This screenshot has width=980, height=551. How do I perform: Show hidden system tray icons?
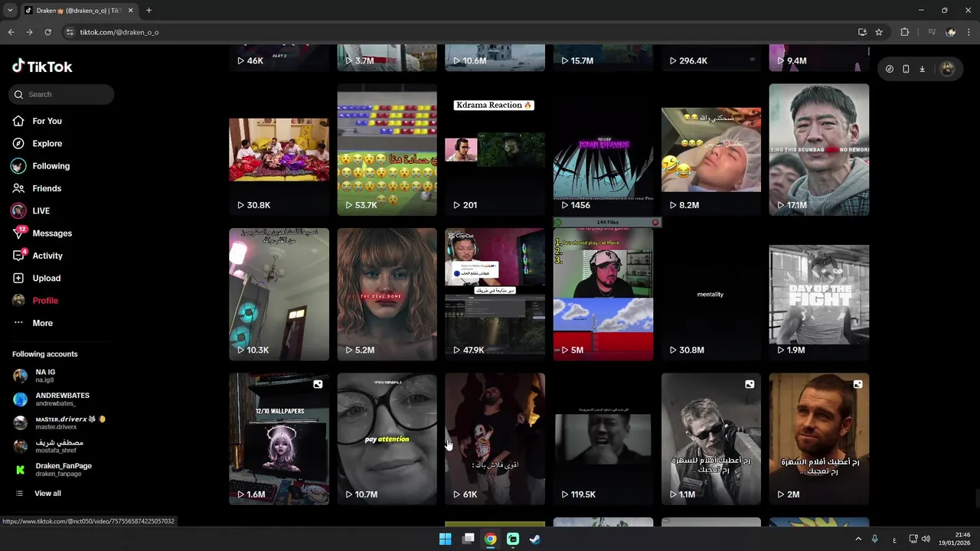(x=858, y=540)
